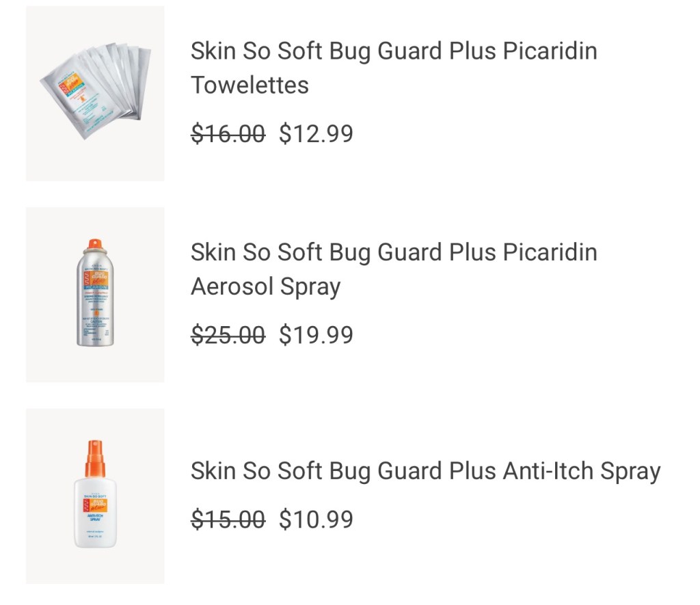Viewport: 700px width, 605px height.
Task: Click the crossed-out $15.00 original price
Action: pos(228,520)
